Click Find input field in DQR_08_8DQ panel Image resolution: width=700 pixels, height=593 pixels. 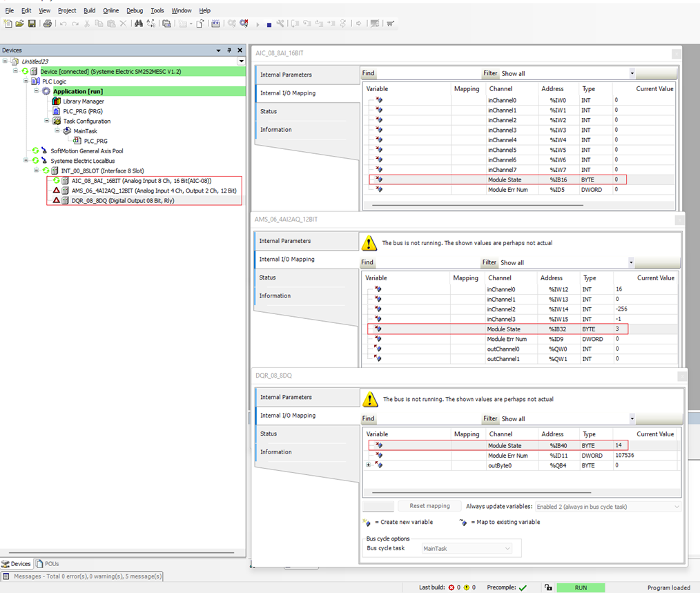pyautogui.click(x=428, y=419)
